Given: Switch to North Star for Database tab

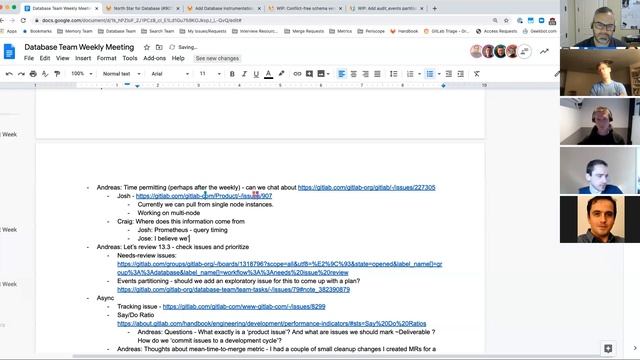Looking at the screenshot, I should [x=142, y=8].
